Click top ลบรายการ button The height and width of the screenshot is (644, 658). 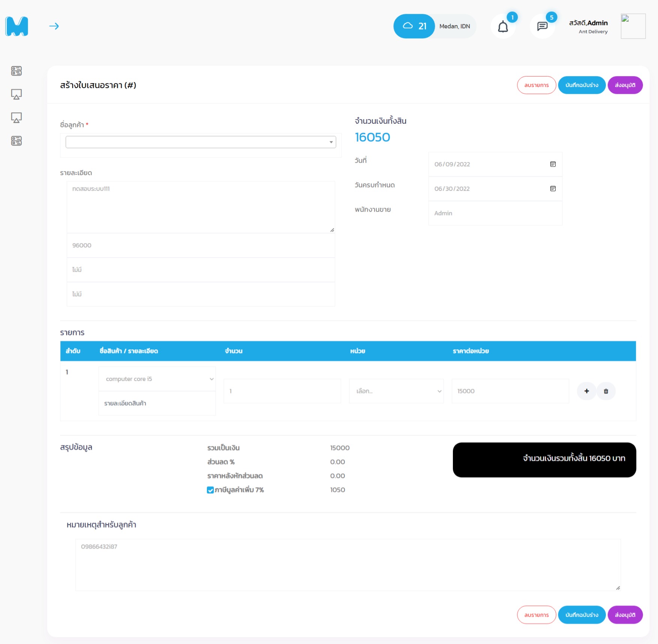tap(537, 85)
